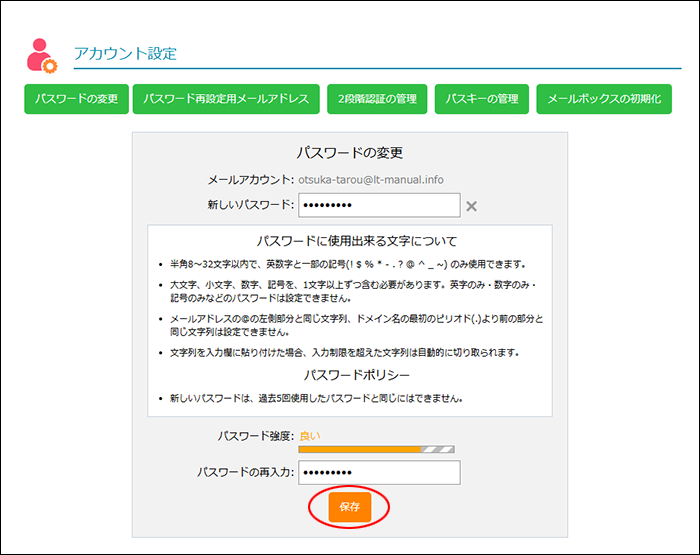
Task: Go to パスキーの管理 section
Action: coord(482,99)
